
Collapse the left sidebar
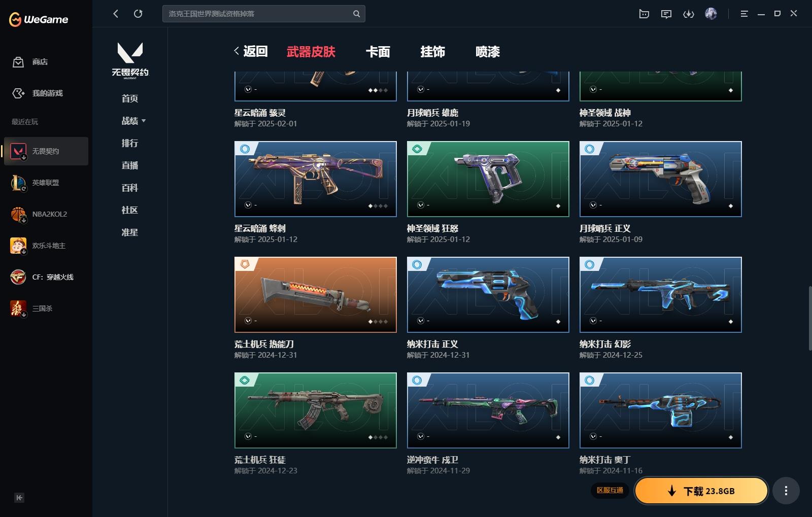tap(19, 498)
